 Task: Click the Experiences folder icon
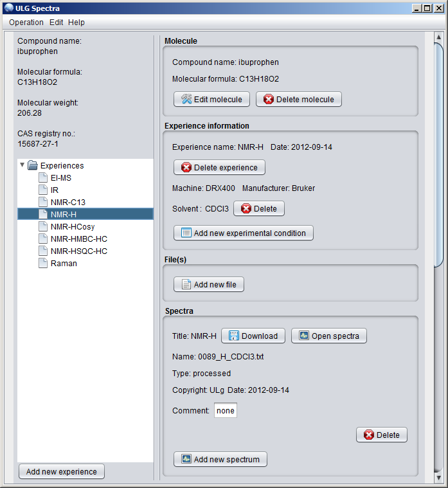click(x=33, y=165)
